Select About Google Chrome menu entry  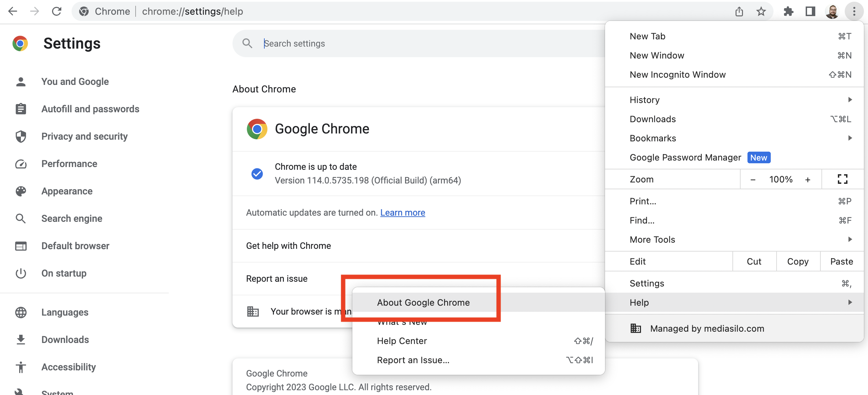[423, 302]
